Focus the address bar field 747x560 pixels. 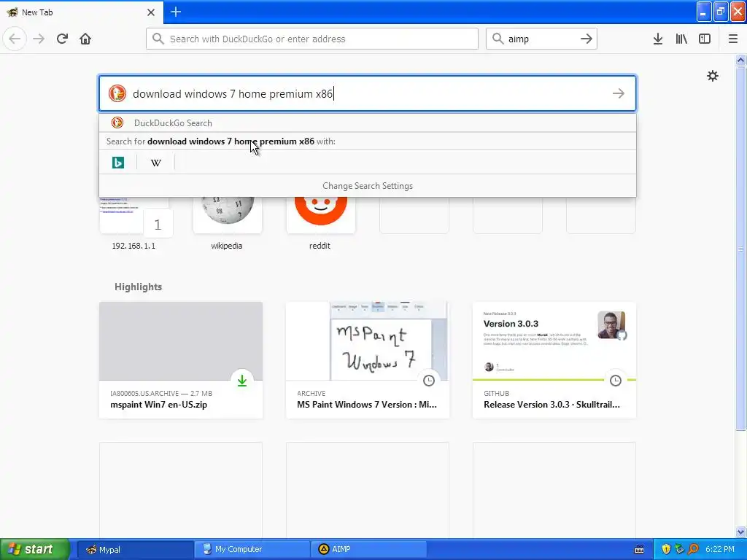point(312,39)
